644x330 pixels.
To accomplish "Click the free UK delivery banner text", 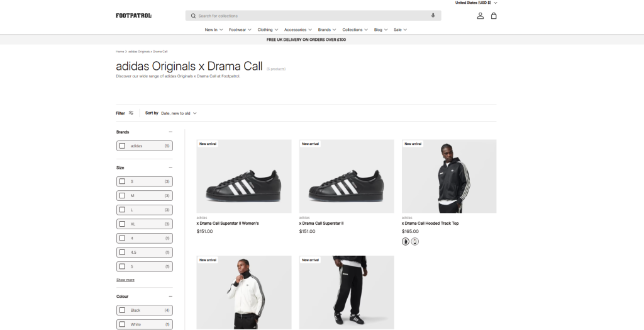I will click(306, 40).
